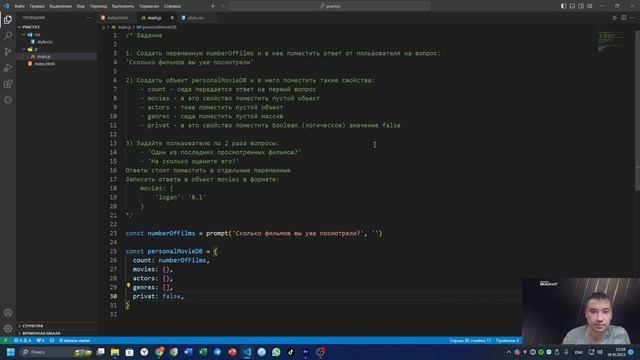
Task: Open the Explorer view in activity bar
Action: [8, 20]
